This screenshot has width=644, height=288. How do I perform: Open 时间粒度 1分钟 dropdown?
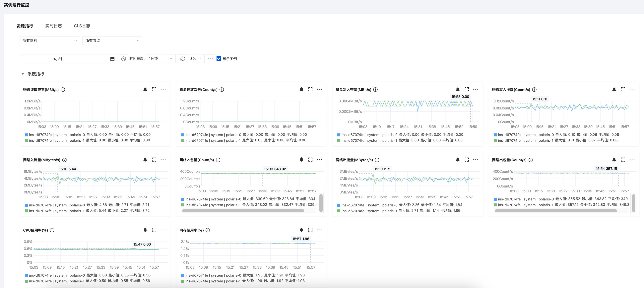click(160, 58)
